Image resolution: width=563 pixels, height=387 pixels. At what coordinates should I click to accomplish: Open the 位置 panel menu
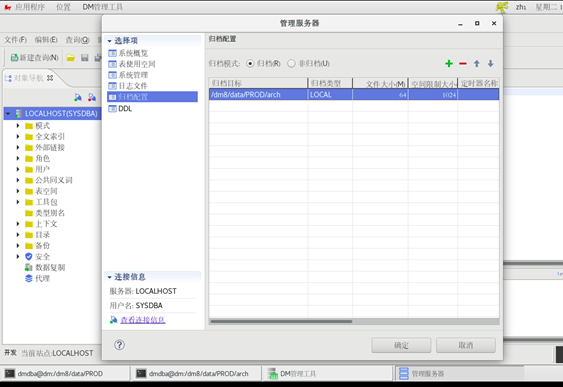pyautogui.click(x=63, y=7)
